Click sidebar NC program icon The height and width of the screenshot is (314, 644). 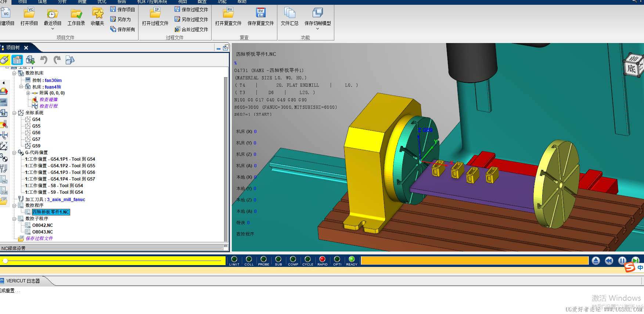tap(4, 179)
